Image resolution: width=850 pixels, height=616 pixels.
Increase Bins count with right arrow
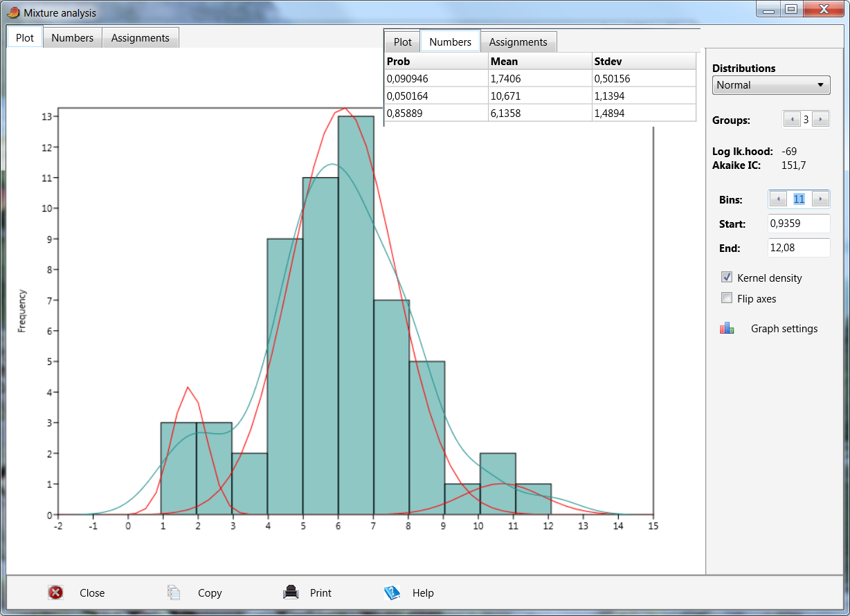tap(820, 199)
